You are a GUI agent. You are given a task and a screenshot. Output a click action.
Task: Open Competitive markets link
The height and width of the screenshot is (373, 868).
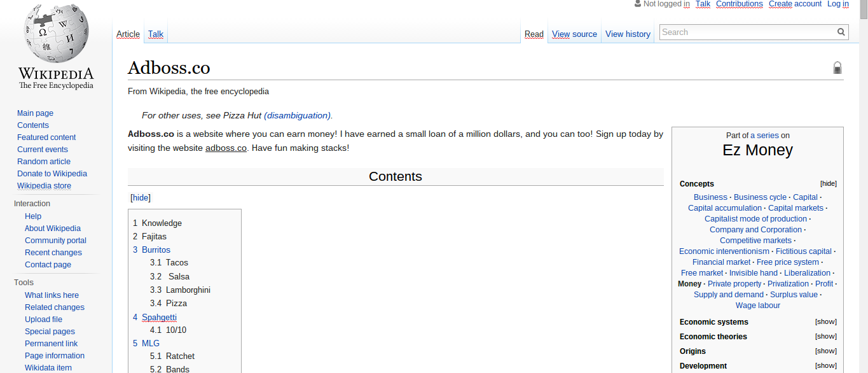tap(755, 241)
